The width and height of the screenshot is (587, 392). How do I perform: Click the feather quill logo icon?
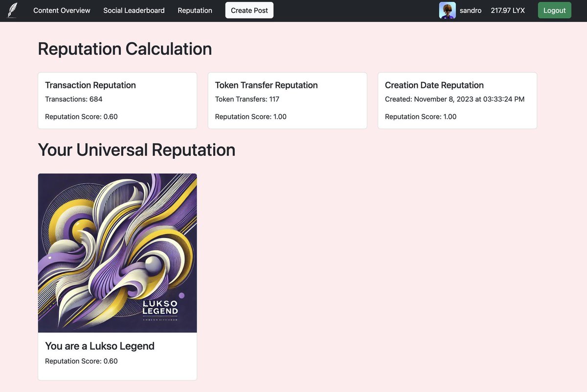point(12,10)
